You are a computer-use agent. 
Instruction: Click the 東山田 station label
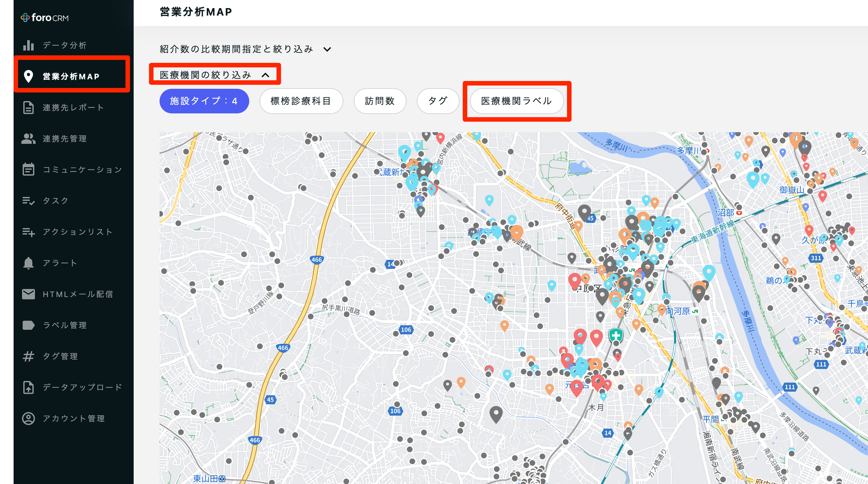[x=205, y=478]
